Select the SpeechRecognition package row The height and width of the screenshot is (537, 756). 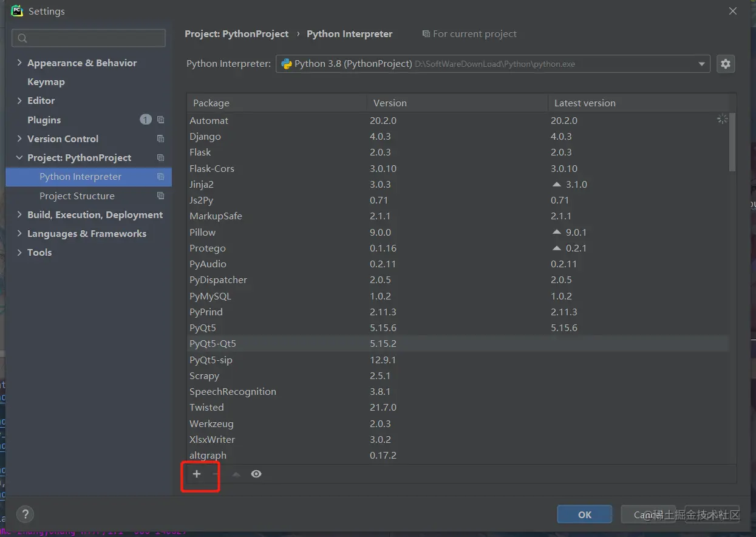[x=458, y=391]
